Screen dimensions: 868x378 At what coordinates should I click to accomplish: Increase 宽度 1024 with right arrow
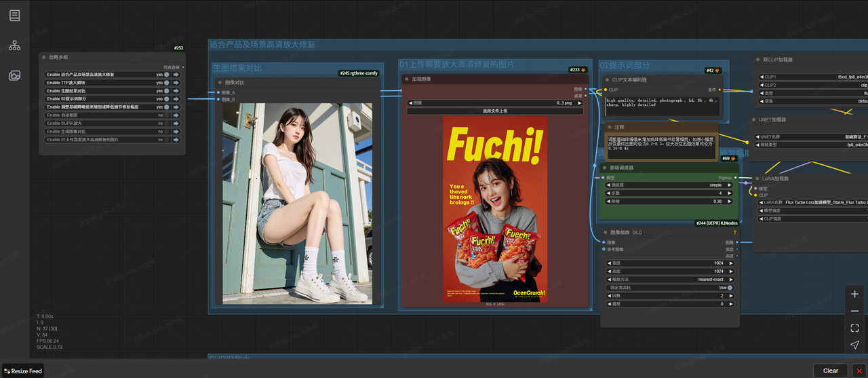[730, 263]
